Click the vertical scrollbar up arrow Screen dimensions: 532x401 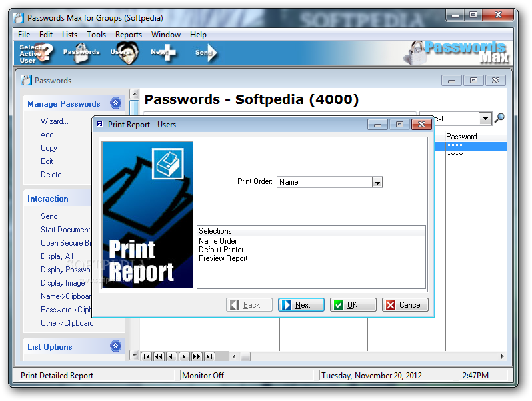click(135, 93)
